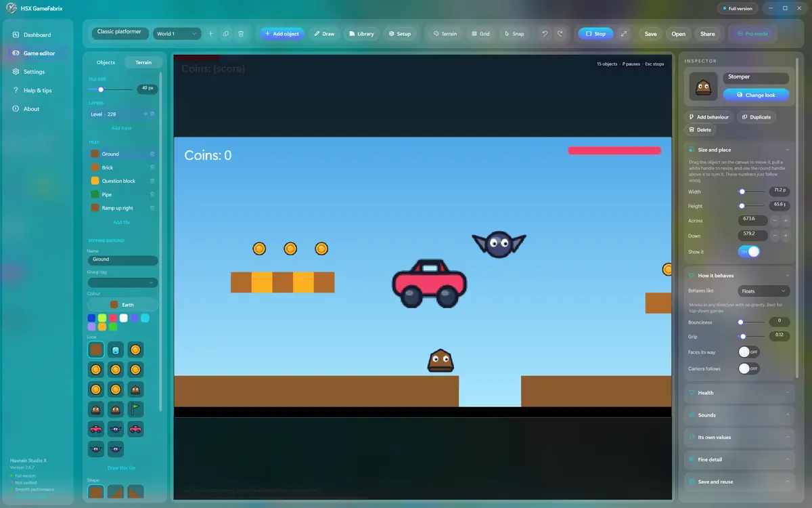
Task: Open the World 1 dropdown
Action: coord(177,33)
